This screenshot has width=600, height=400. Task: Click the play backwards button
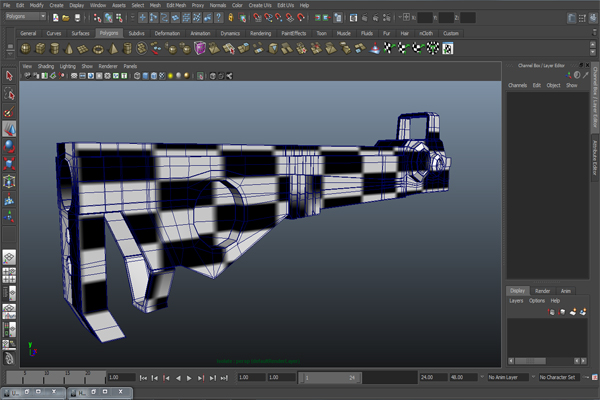coord(178,378)
